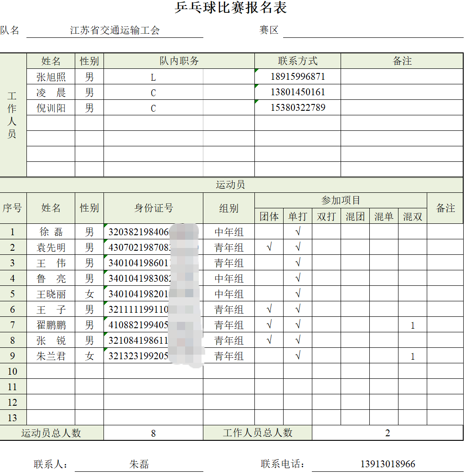Screen dimensions: 476x475
Task: Click 团体 checkmark in 袁先明 row
Action: coord(269,247)
